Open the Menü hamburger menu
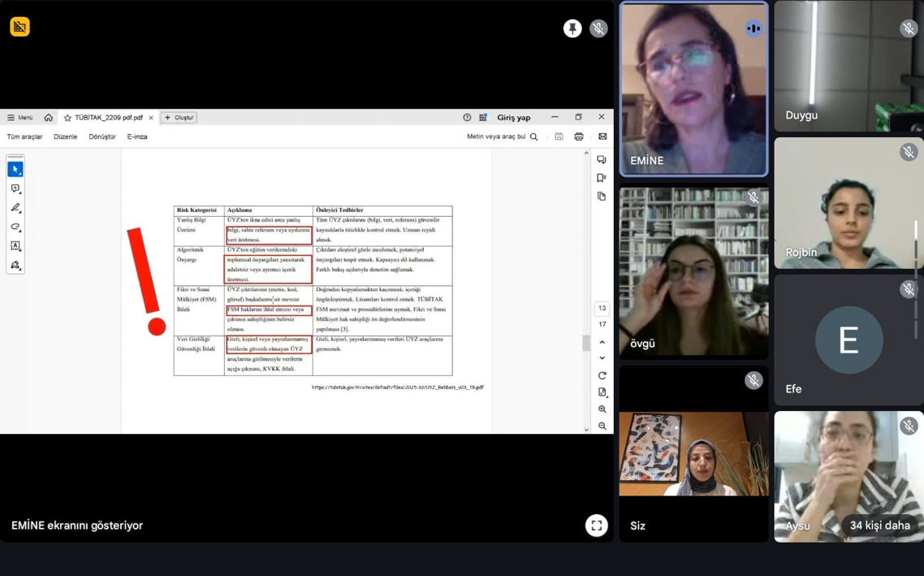The image size is (924, 576). point(19,118)
